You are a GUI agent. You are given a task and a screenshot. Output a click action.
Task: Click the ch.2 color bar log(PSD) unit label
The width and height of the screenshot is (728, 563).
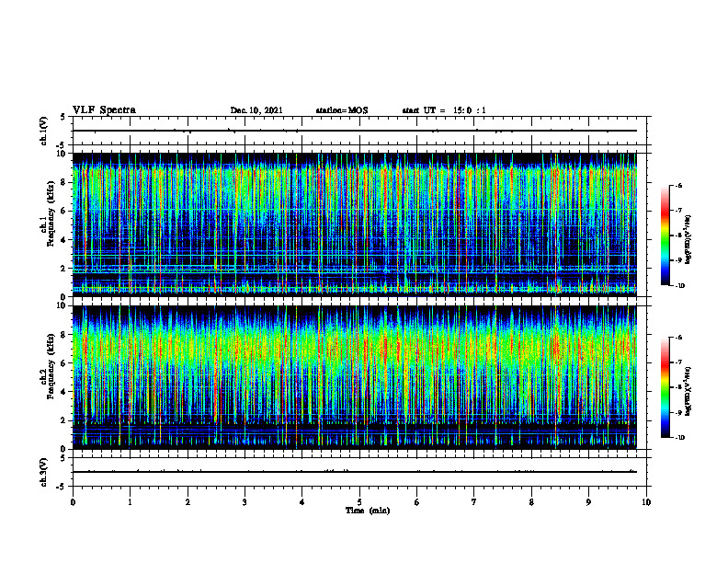coord(688,391)
